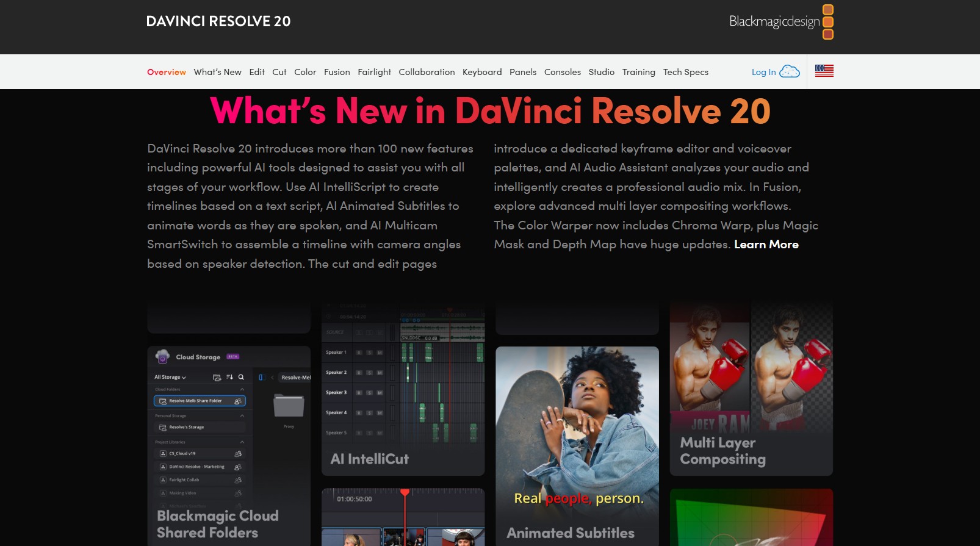Screen dimensions: 980x546
Task: Click cloud folder icon left of Resolve's Storage
Action: tap(163, 427)
